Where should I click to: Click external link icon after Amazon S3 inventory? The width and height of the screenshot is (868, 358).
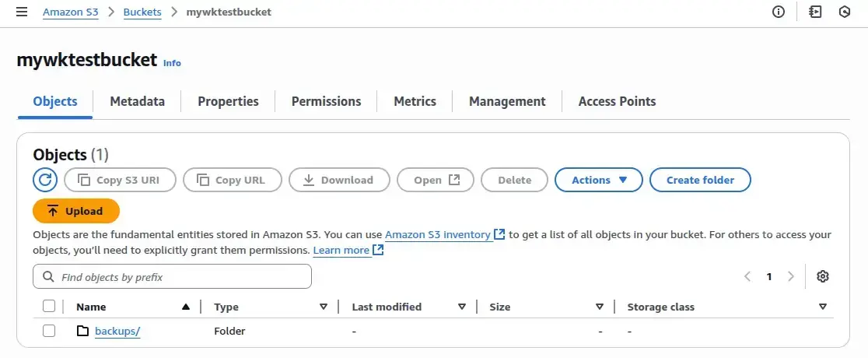[499, 233]
